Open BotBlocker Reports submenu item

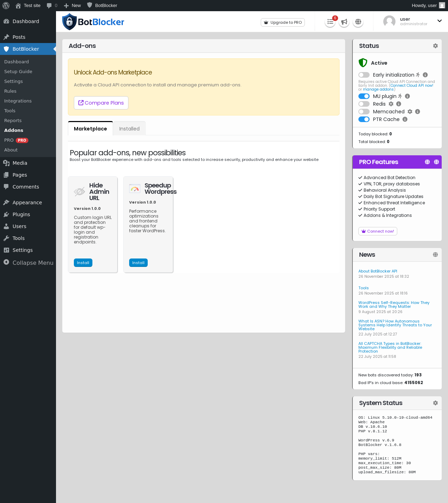[13, 120]
